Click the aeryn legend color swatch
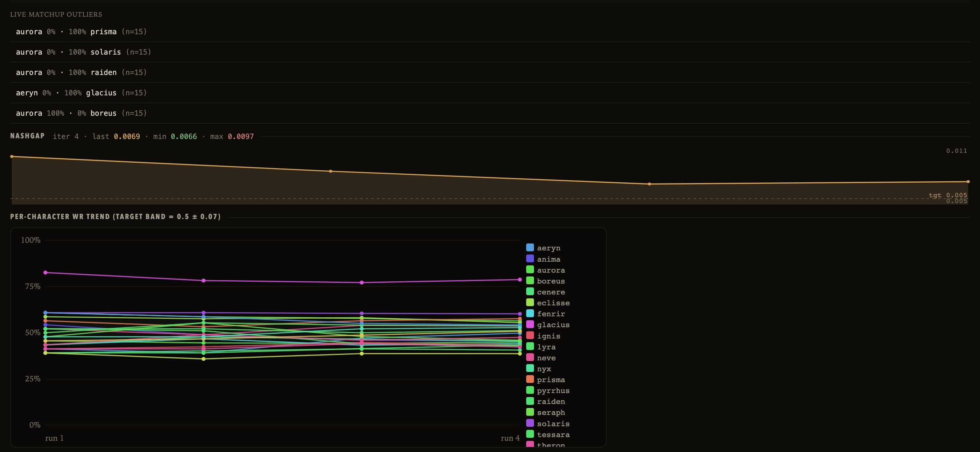Image resolution: width=980 pixels, height=452 pixels. [530, 247]
